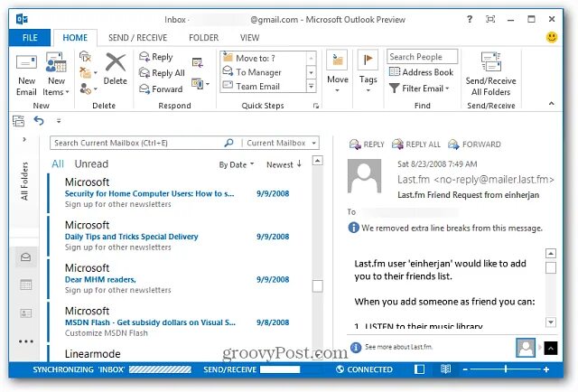Open the New Items menu
Image resolution: width=578 pixels, height=392 pixels.
coord(56,75)
